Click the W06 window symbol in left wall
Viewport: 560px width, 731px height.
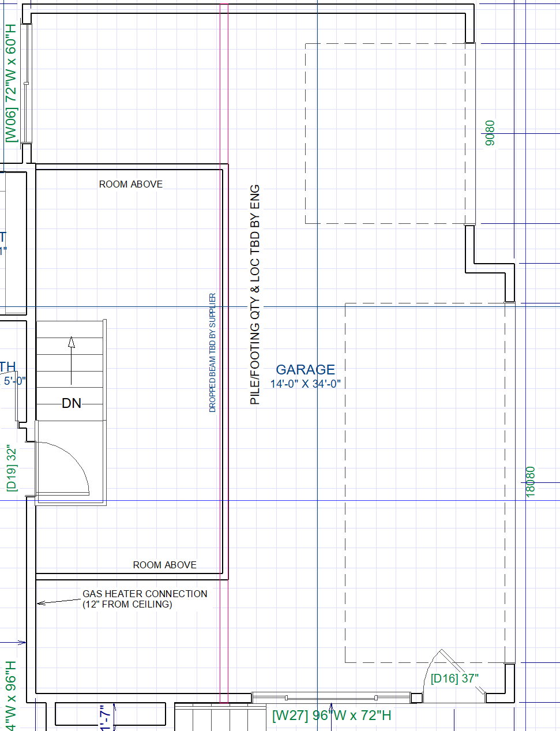pyautogui.click(x=26, y=83)
